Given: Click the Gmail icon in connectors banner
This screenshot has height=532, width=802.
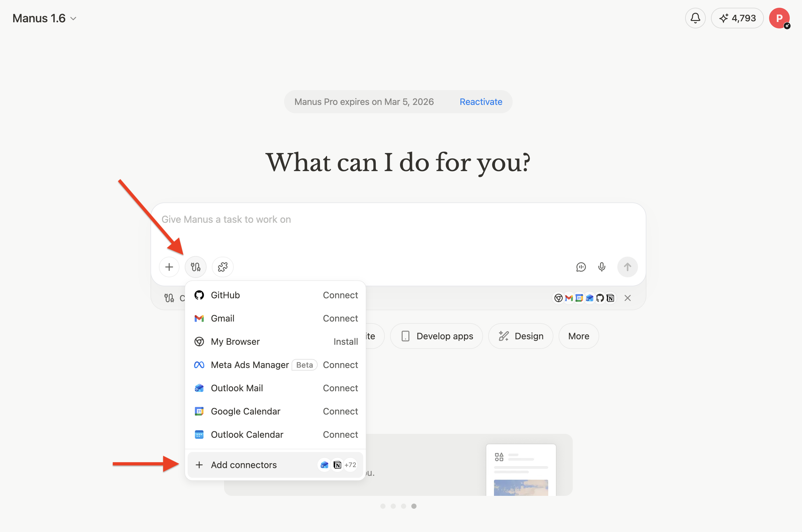Looking at the screenshot, I should tap(569, 298).
